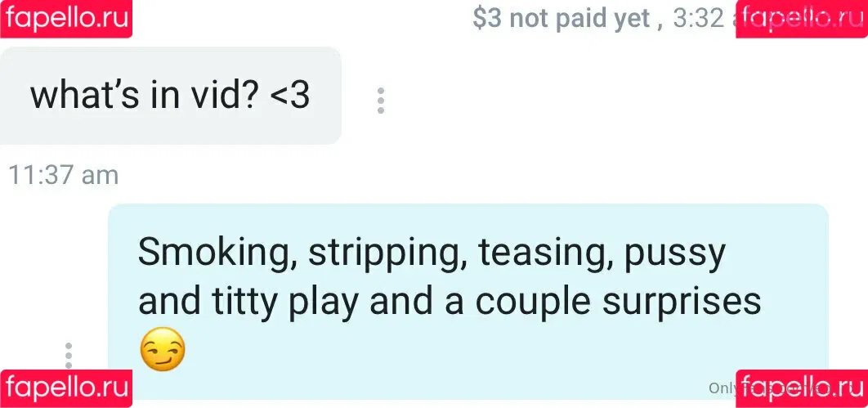Screen dimensions: 868x408
Task: Click "couple surprises" text in the reply
Action: point(618,303)
